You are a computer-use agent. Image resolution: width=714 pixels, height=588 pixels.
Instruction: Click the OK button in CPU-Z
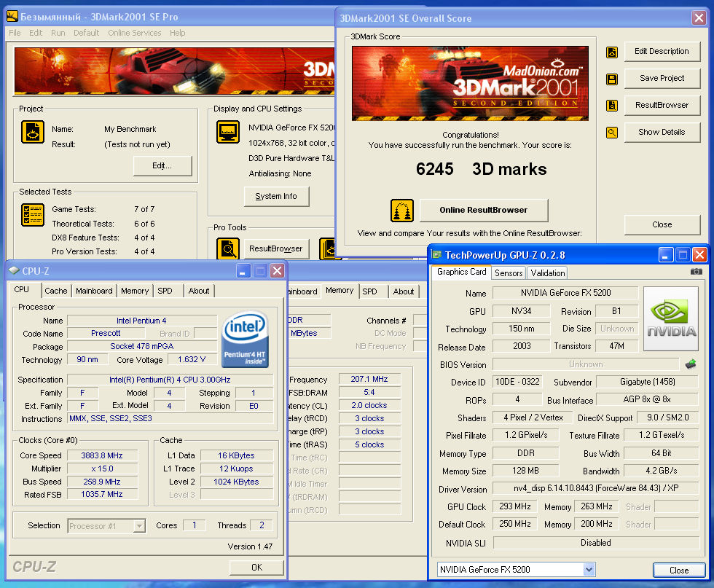tap(256, 568)
